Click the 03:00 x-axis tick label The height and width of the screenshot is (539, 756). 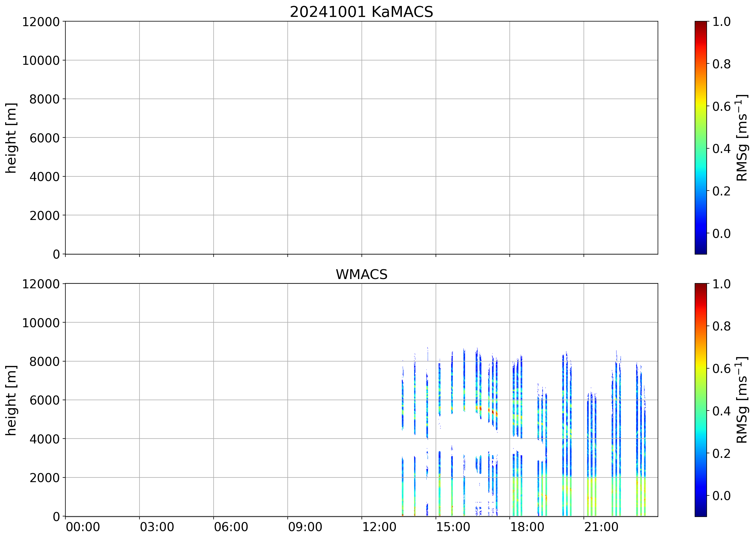157,527
